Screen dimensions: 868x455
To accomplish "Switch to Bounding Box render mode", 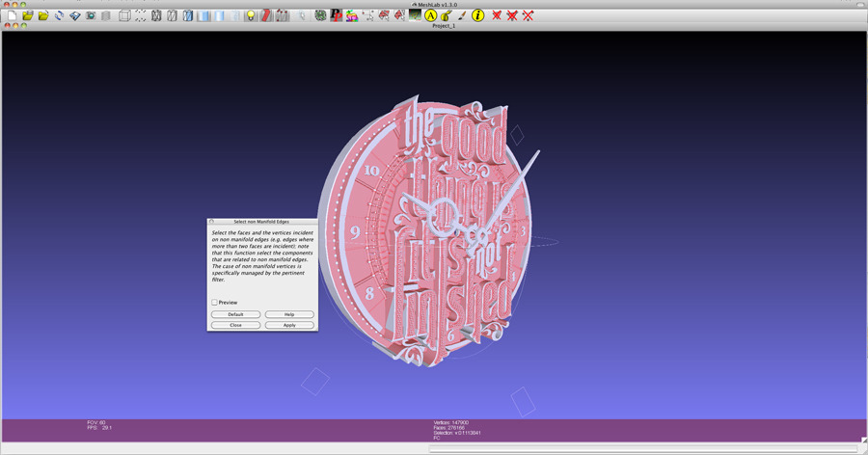I will (124, 15).
